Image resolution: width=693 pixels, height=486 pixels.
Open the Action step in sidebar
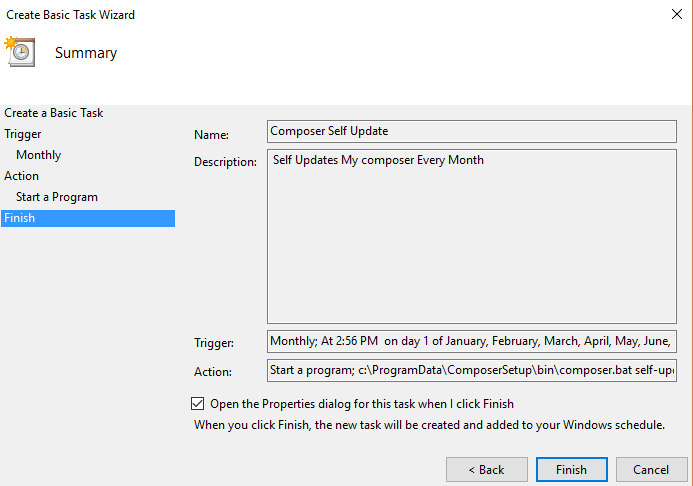(22, 176)
